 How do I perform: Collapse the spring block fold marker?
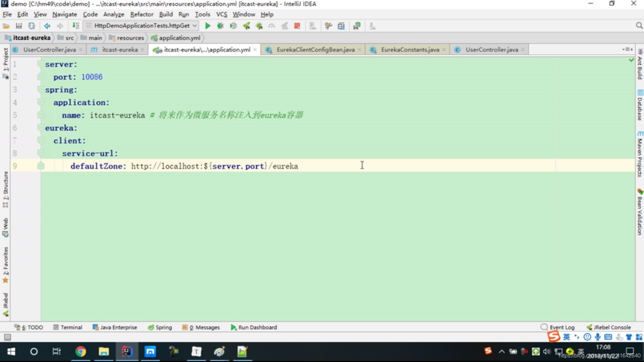(41, 89)
